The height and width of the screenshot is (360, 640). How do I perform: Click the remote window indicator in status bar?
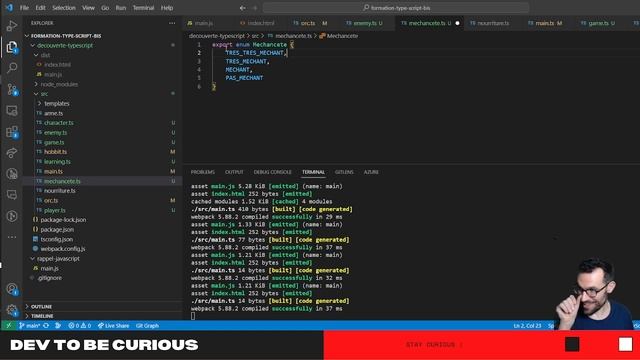8,326
